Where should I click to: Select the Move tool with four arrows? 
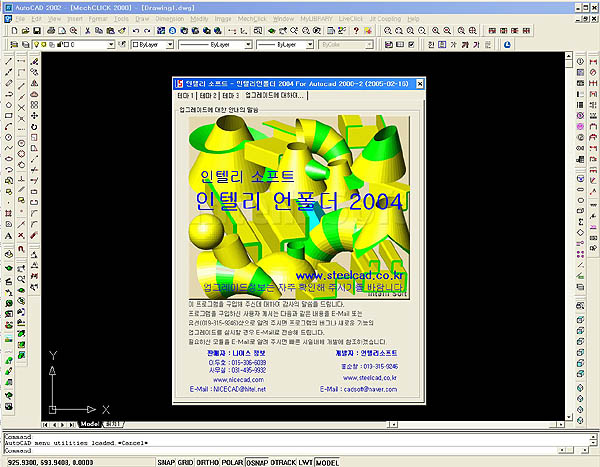coord(34,116)
